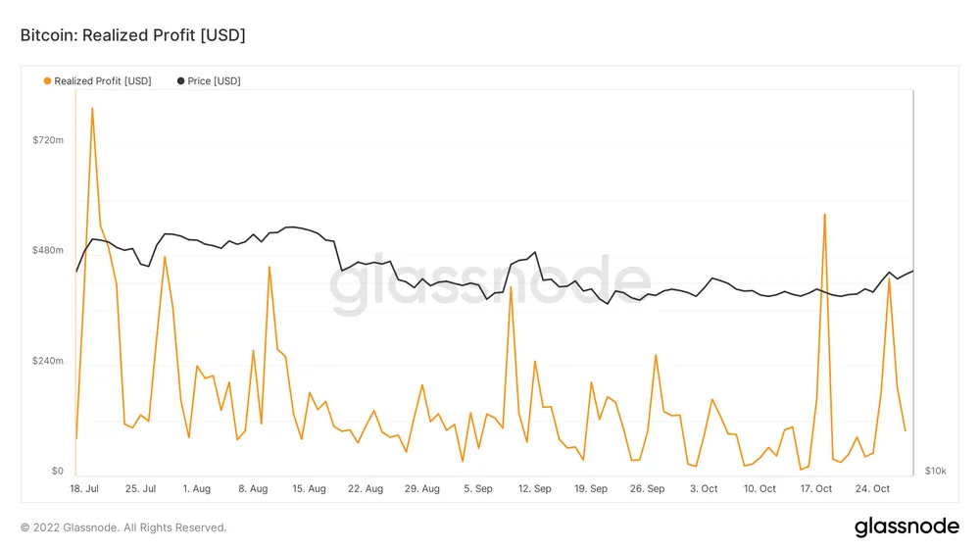The image size is (980, 552).
Task: Select the 24. Oct date label
Action: tap(873, 488)
